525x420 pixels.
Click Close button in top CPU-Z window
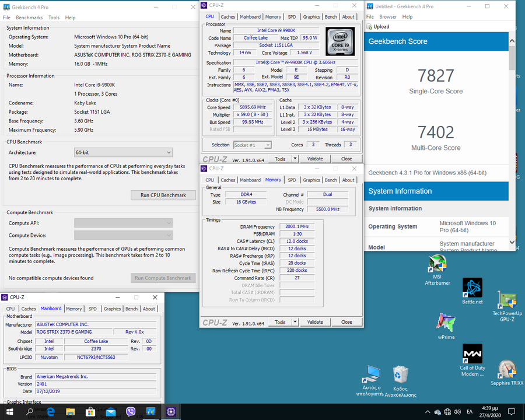346,159
